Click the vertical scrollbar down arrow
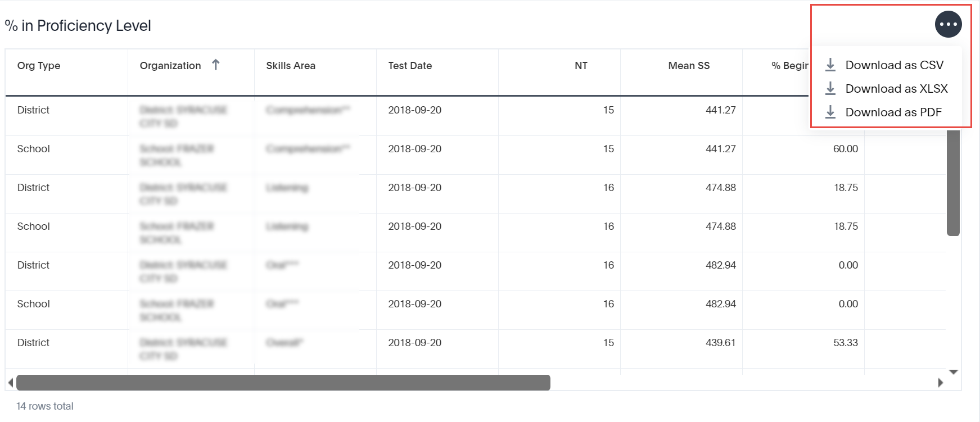 tap(954, 372)
